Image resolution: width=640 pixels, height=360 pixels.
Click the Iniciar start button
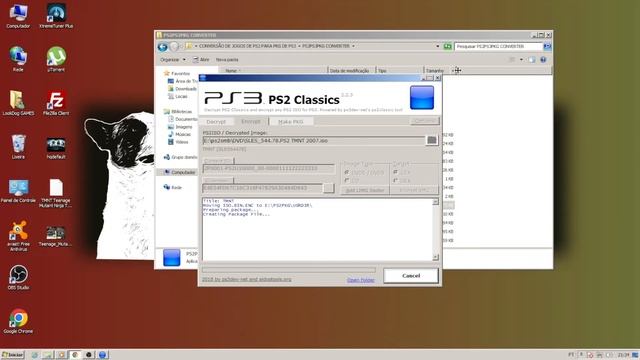(13, 355)
